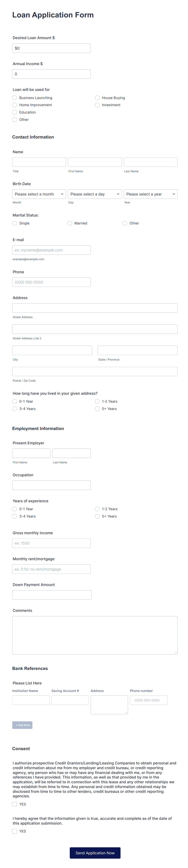The width and height of the screenshot is (188, 868).
Task: Focus the Phone number field
Action: click(51, 282)
